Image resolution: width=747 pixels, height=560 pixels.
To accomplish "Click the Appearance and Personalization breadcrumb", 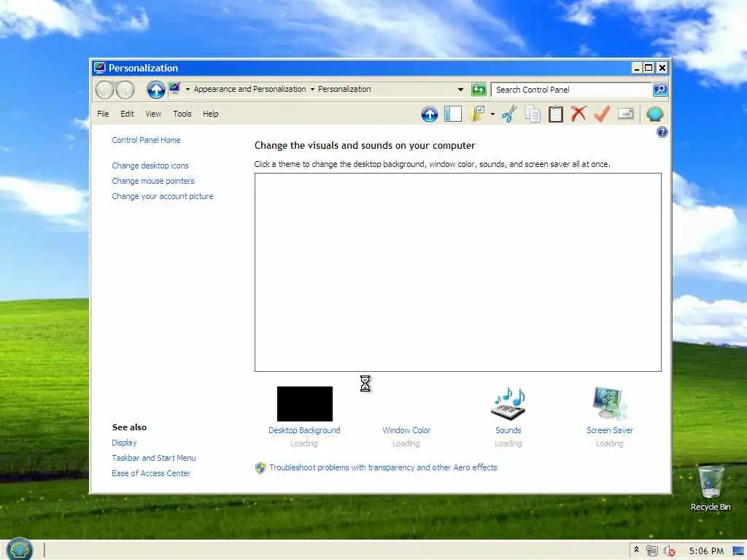I will (x=249, y=89).
